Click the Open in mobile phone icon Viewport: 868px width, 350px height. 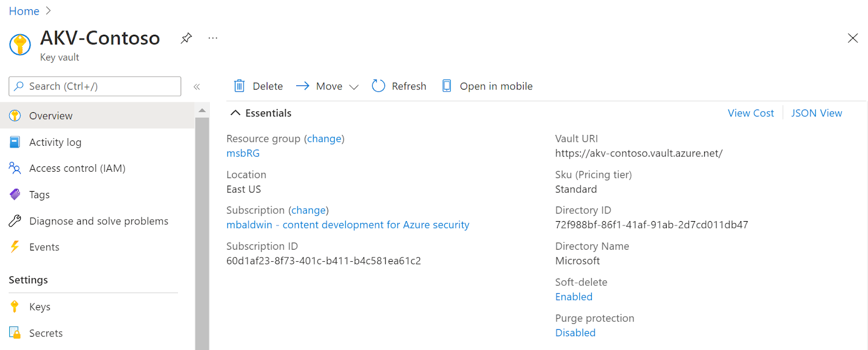point(446,86)
